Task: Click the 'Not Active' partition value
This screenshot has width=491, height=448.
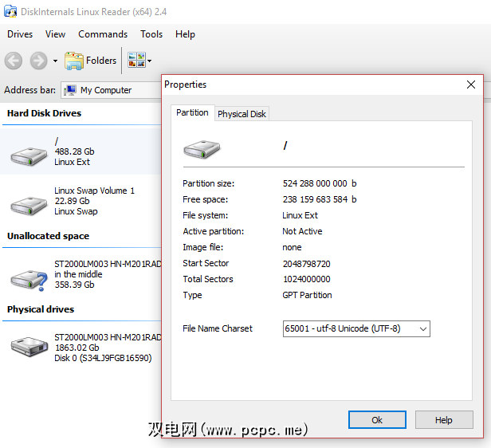Action: [x=302, y=231]
